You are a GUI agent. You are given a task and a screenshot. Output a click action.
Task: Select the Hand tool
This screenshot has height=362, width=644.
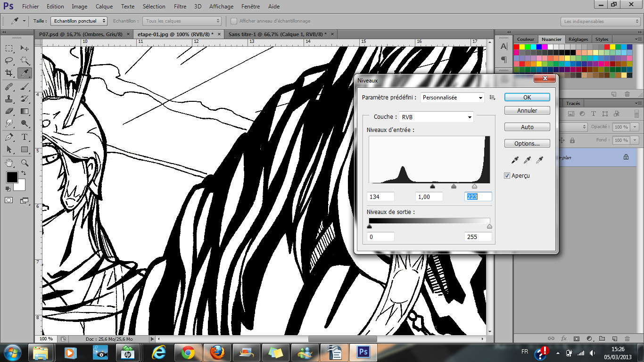click(9, 163)
